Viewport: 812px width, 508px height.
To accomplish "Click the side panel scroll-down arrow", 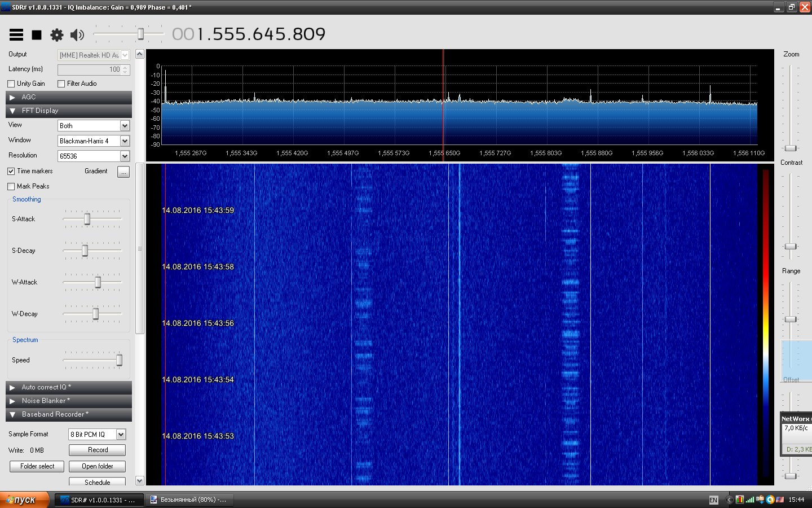I will pos(140,481).
